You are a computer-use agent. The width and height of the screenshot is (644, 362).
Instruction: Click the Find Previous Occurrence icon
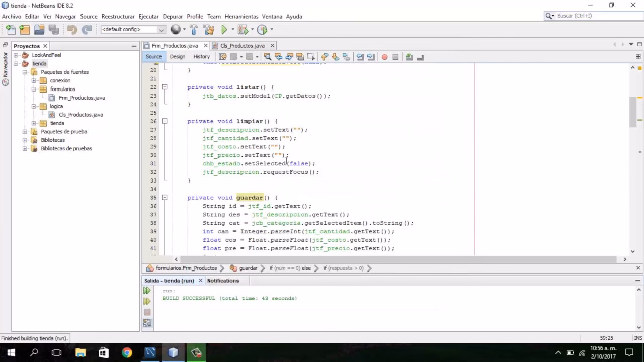(278, 57)
